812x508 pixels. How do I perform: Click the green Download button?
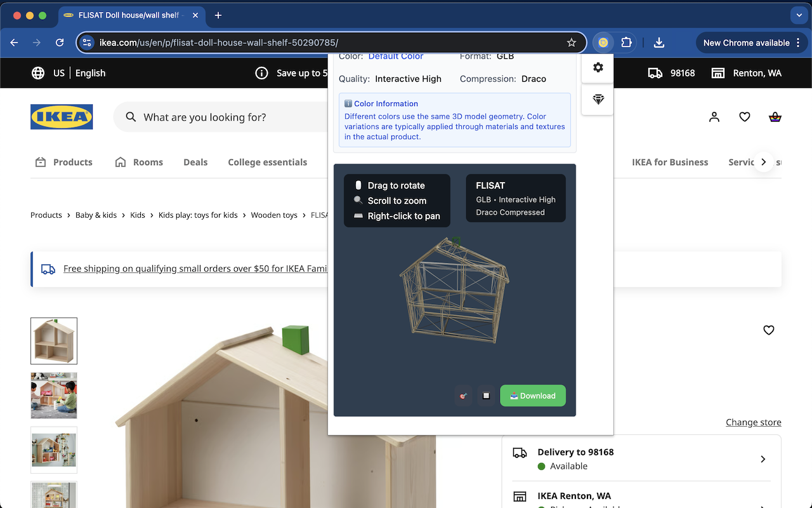[x=533, y=395]
